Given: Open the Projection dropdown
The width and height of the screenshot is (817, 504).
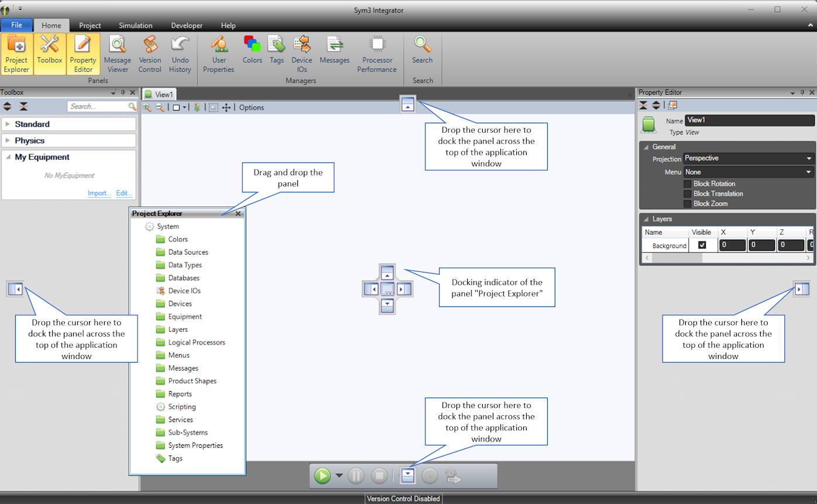Looking at the screenshot, I should coord(749,158).
